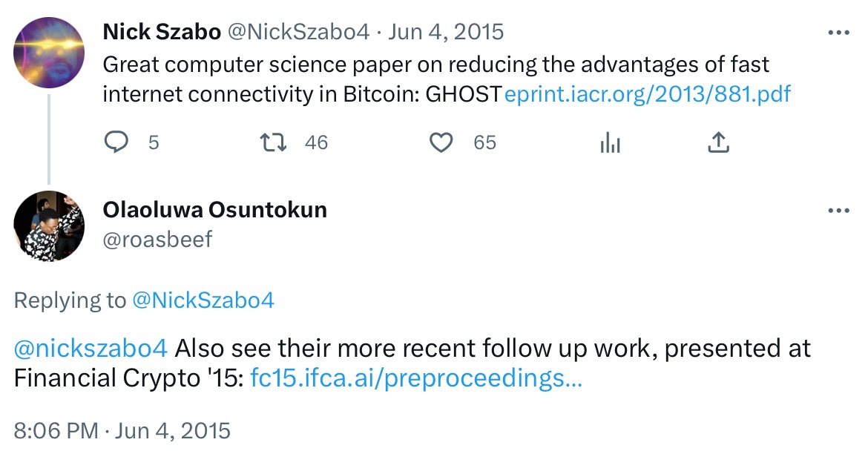Click @NickSzabo4 in the Replying to line
This screenshot has width=868, height=451.
[203, 300]
